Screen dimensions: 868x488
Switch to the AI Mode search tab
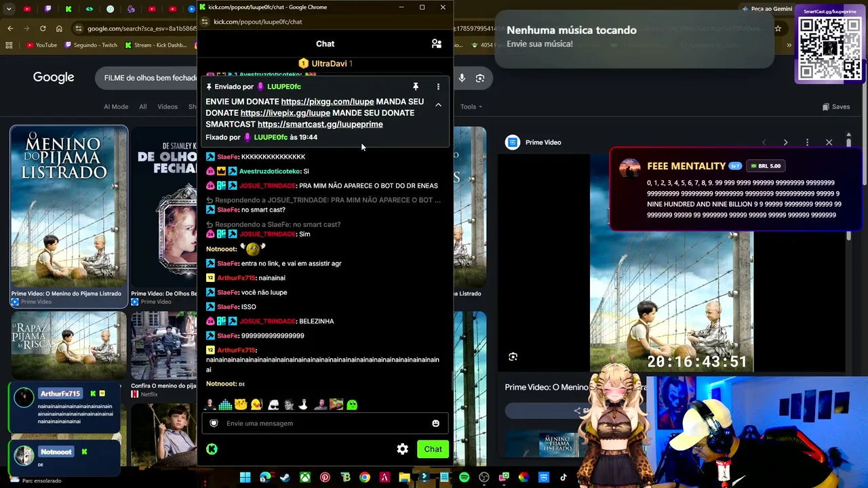116,106
